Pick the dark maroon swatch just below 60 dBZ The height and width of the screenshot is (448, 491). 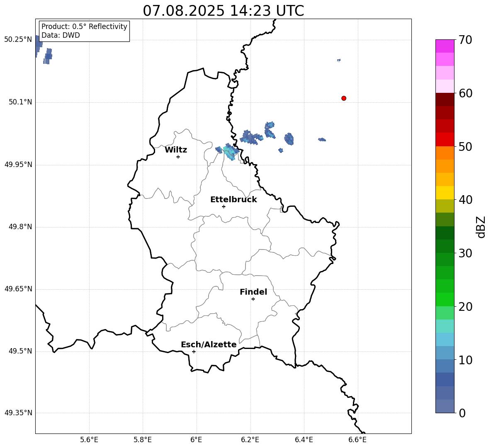(445, 99)
